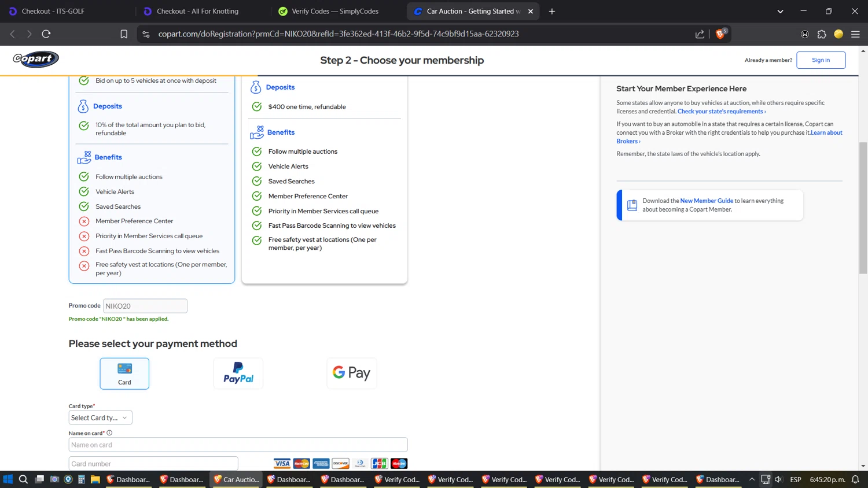This screenshot has height=488, width=868.
Task: Click the network tray icon
Action: (x=766, y=479)
